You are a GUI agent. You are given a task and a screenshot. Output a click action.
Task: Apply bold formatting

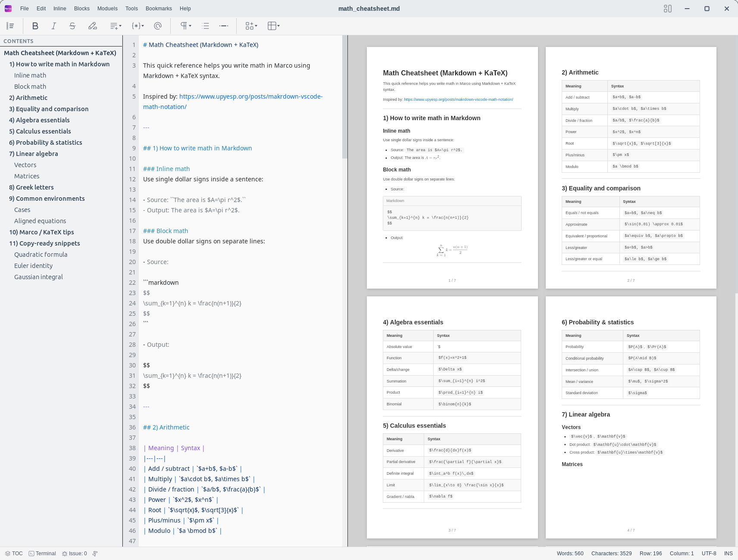point(35,26)
